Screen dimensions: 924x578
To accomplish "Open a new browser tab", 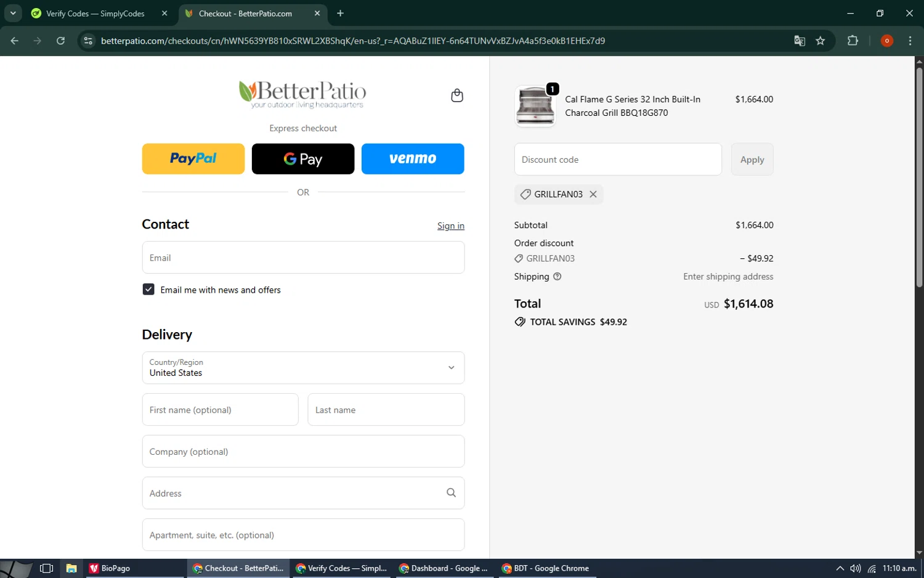I will (x=340, y=13).
